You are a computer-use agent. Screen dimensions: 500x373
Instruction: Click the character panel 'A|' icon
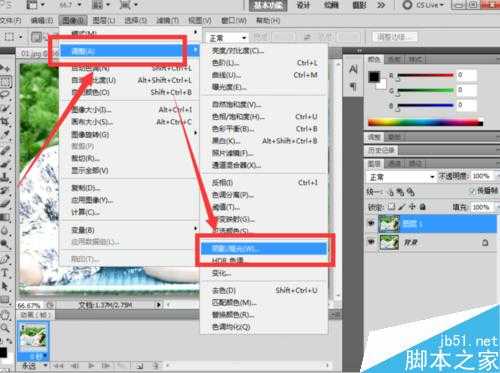pyautogui.click(x=353, y=70)
